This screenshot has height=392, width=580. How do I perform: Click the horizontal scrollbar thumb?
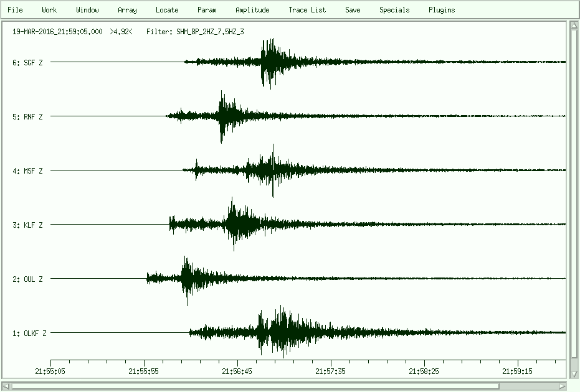[x=255, y=386]
